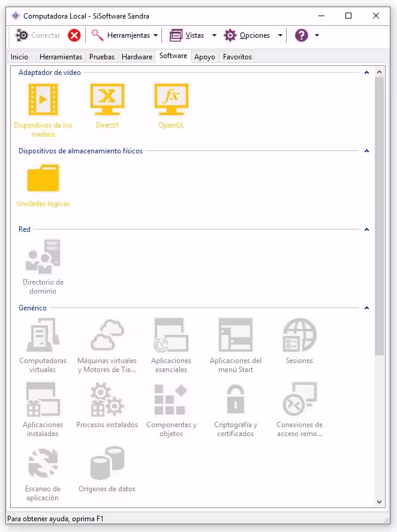Open Criptografía y certificados padlock icon
Viewport: 397px width, 532px height.
pyautogui.click(x=236, y=399)
